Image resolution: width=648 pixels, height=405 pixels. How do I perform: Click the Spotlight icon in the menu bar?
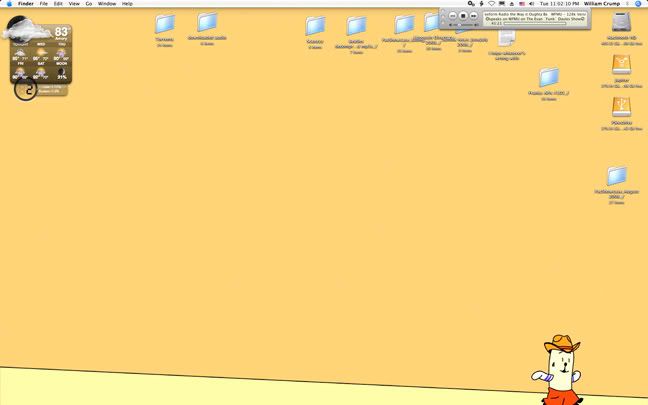[x=638, y=4]
